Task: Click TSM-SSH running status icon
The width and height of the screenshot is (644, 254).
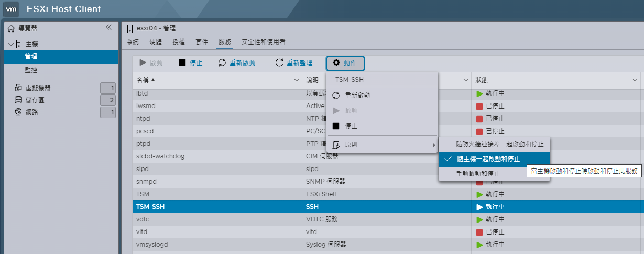Action: click(479, 207)
